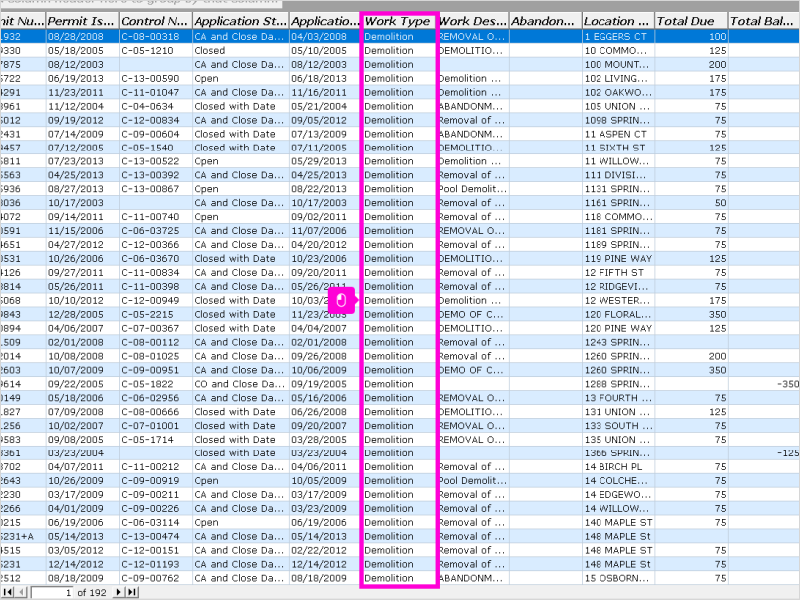The image size is (800, 600).
Task: Click Total Due 350 in row C-09-00951
Action: point(691,370)
